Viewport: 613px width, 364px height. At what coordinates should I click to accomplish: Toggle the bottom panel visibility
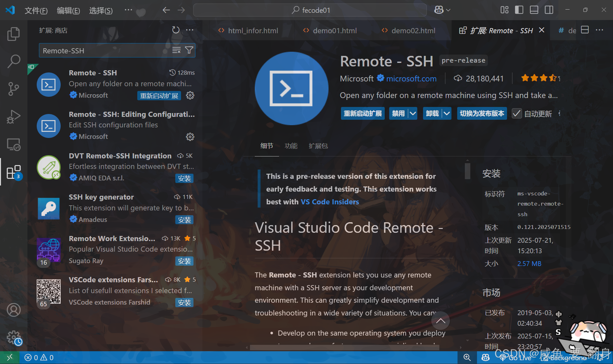534,10
